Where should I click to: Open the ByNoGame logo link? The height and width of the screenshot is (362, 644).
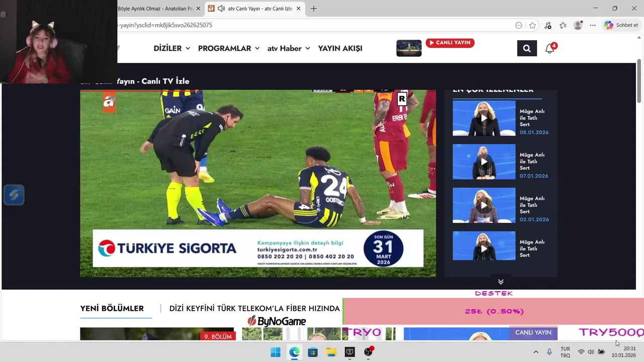click(x=277, y=321)
